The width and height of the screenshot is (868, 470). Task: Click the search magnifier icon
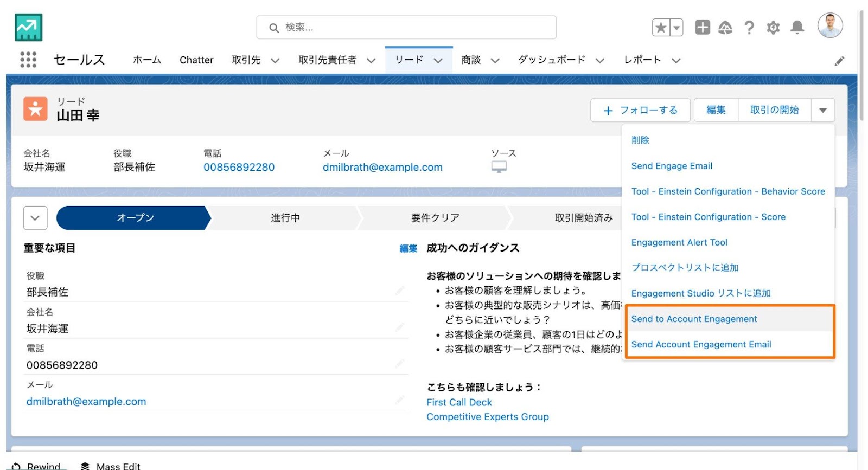pyautogui.click(x=274, y=28)
